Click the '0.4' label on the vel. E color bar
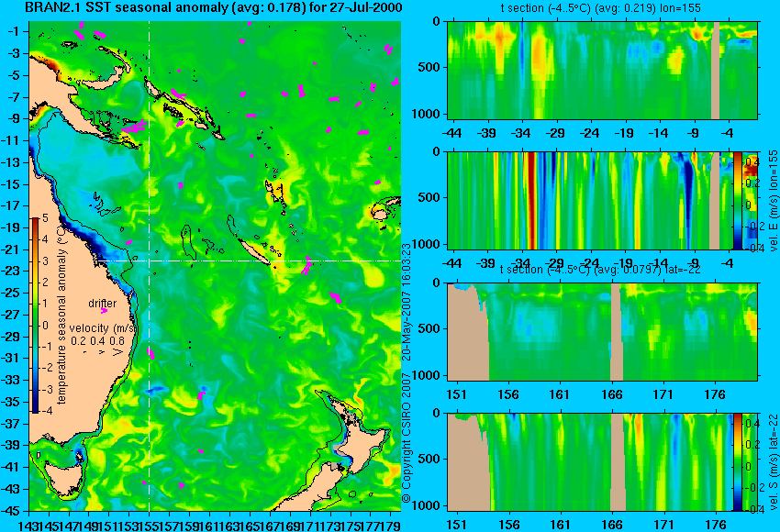Viewport: 780px width, 532px height. (752, 162)
